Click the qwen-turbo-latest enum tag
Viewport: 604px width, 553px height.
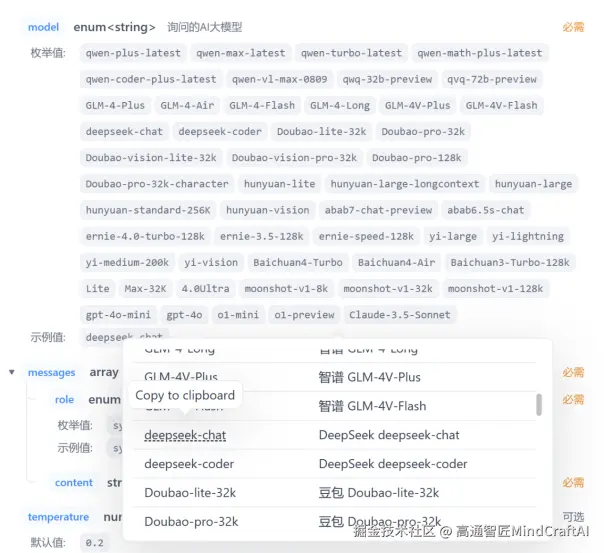[x=351, y=53]
